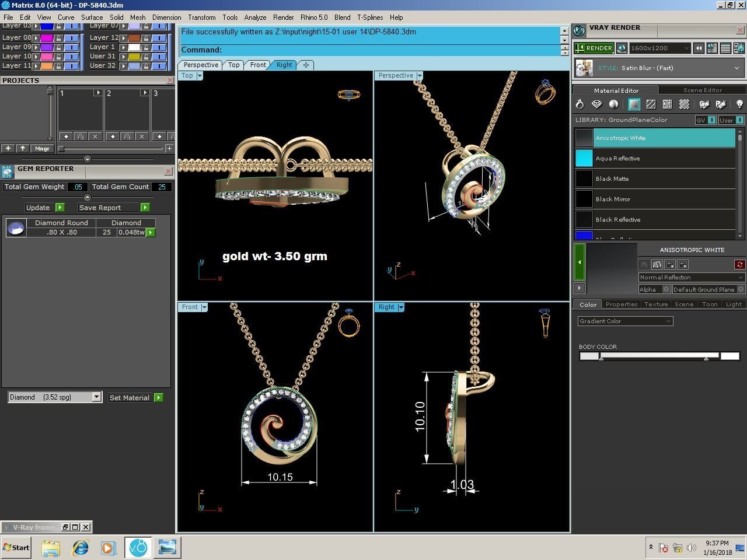
Task: Toggle the lock on Layer 08
Action: [x=59, y=37]
